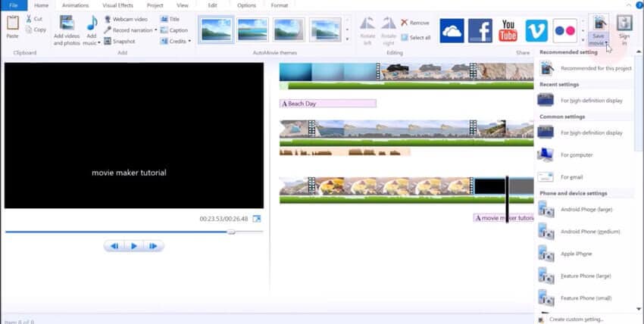The width and height of the screenshot is (644, 324).
Task: Select the first AutoMovie theme thumbnail
Action: click(216, 30)
